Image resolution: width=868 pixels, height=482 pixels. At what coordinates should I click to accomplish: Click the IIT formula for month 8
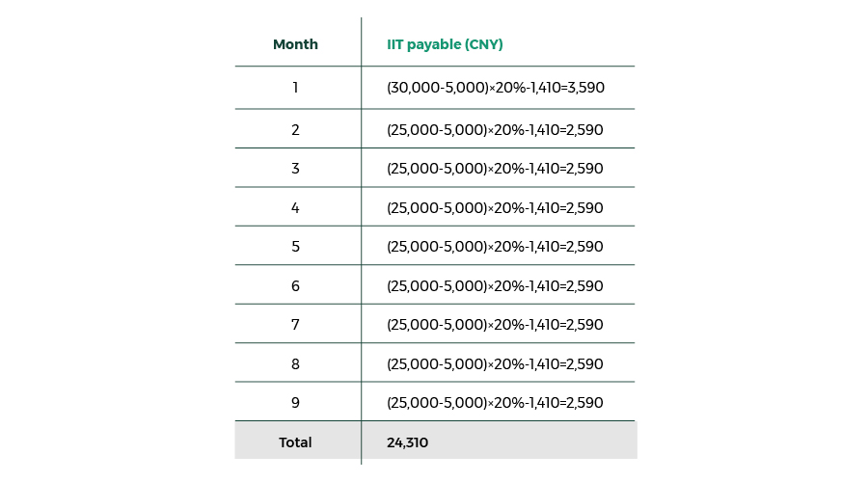point(495,363)
